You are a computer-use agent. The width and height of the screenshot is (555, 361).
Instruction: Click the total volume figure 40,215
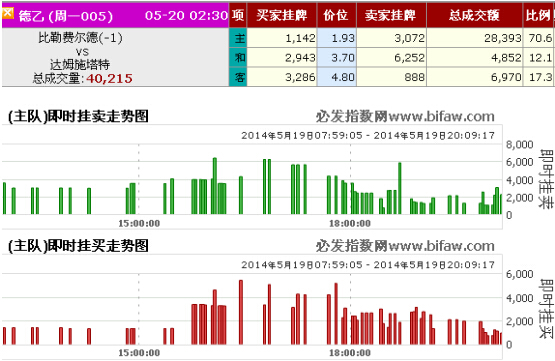[109, 78]
